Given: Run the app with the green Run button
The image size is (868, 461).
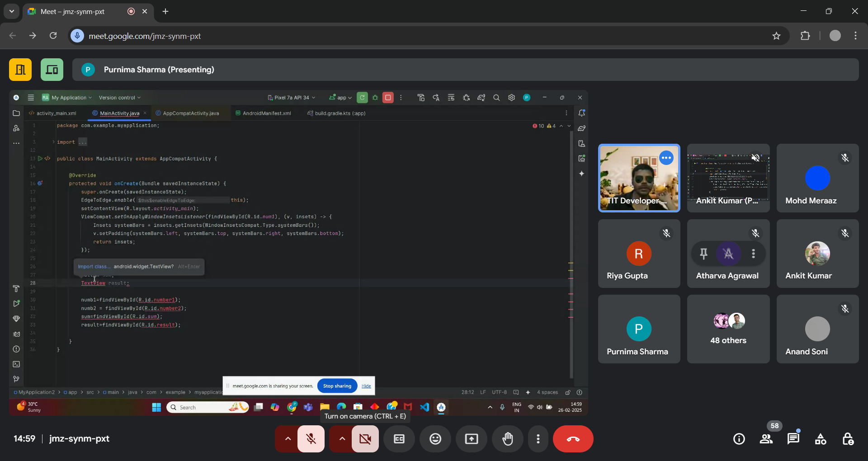Looking at the screenshot, I should click(362, 97).
